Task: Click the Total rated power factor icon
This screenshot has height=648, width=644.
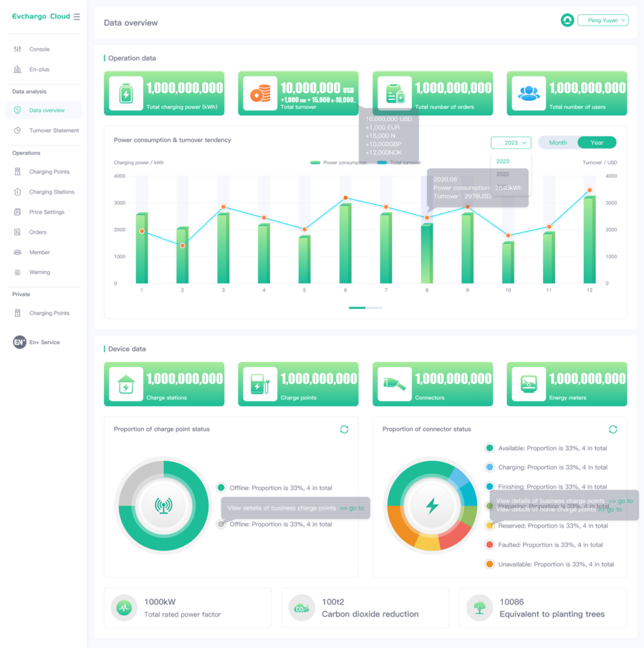Action: pos(124,608)
